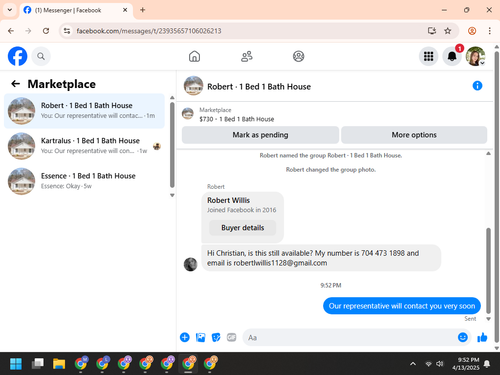This screenshot has height=375, width=500.
Task: Reload the page
Action: 46,31
